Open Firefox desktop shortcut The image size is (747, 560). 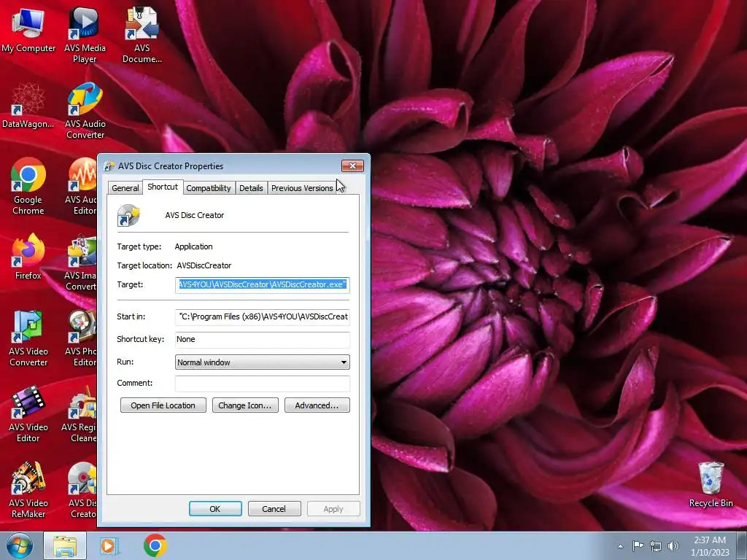(28, 256)
